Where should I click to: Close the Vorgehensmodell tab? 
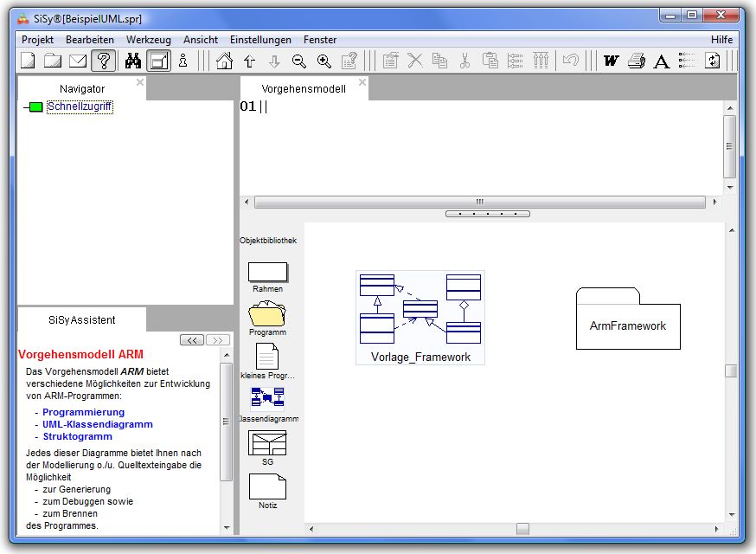pos(362,82)
